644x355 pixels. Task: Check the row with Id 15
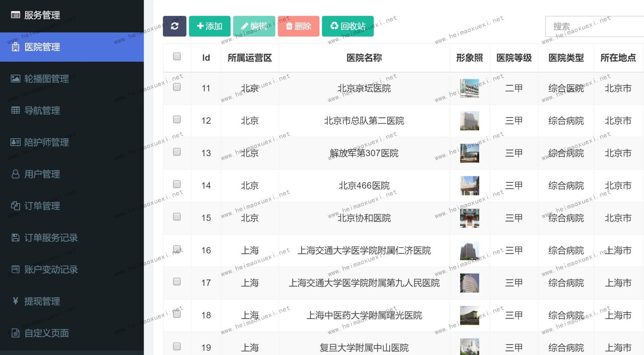tap(177, 217)
